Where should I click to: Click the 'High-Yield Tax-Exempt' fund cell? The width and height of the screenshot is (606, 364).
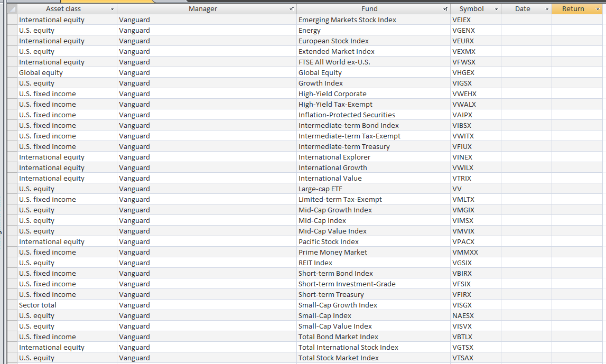tap(374, 104)
